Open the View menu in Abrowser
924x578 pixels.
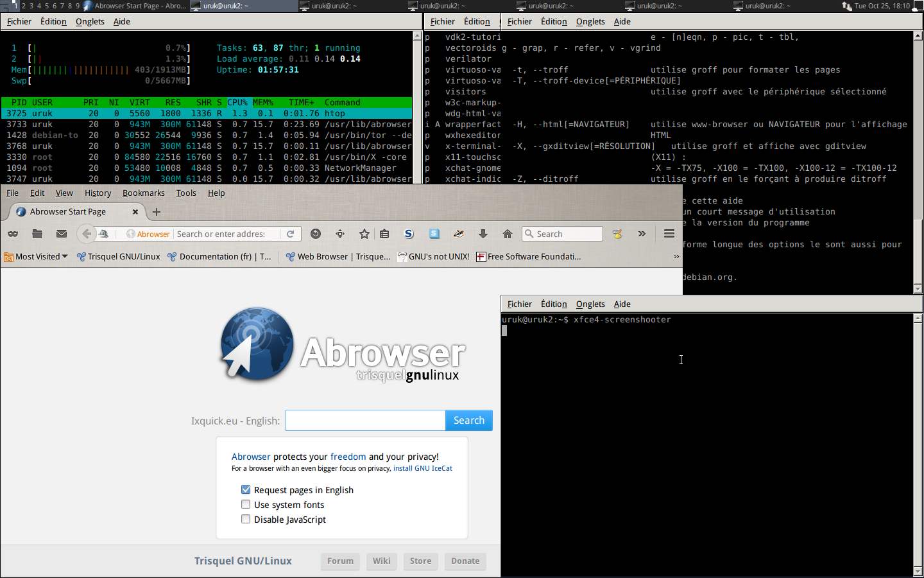point(64,193)
